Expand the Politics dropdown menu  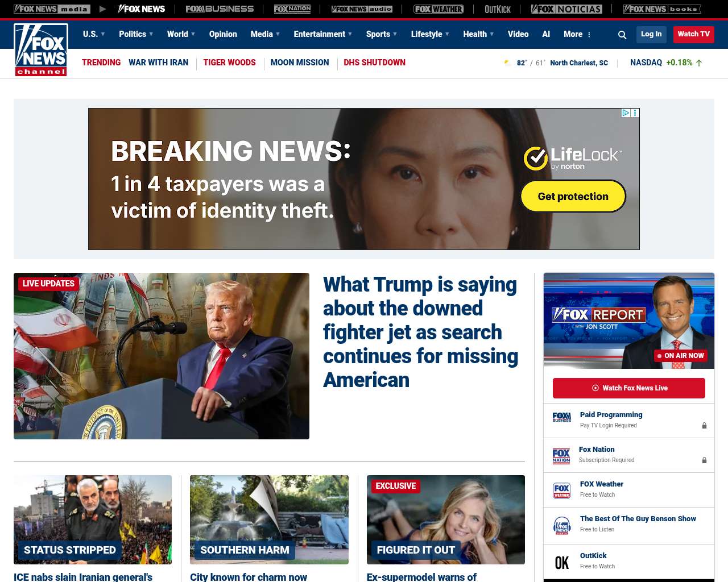pyautogui.click(x=136, y=34)
